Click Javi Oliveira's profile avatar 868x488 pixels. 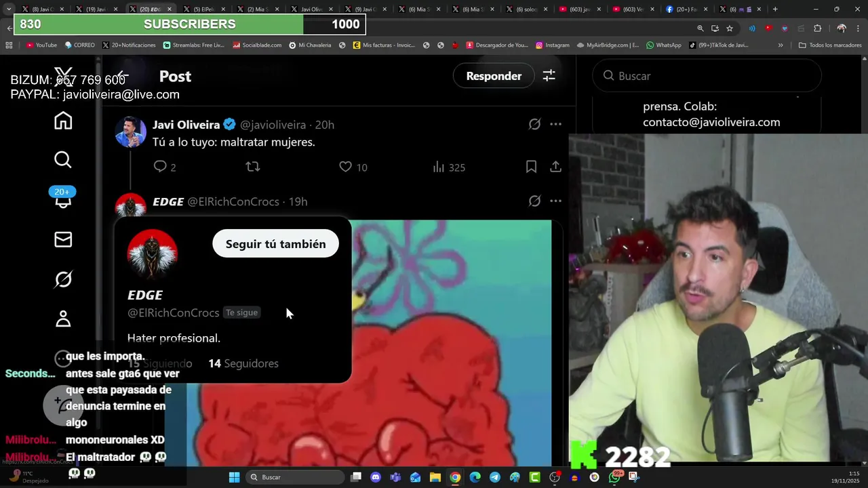[x=130, y=131]
